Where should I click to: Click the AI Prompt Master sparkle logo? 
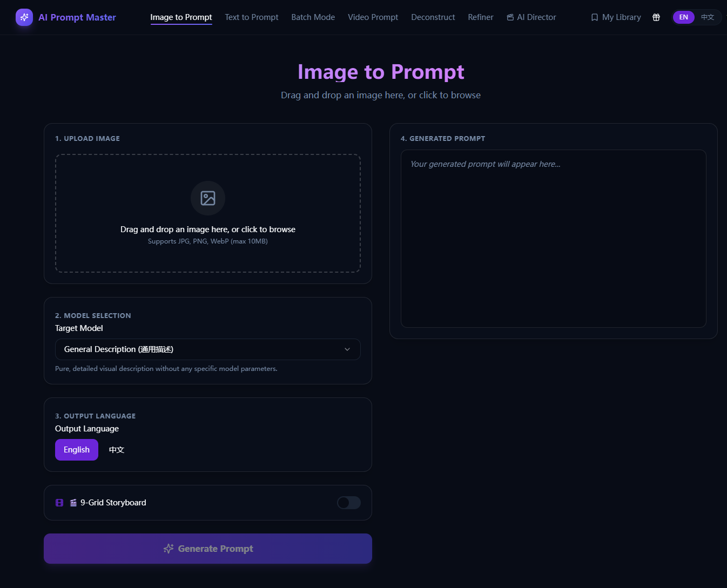(24, 17)
